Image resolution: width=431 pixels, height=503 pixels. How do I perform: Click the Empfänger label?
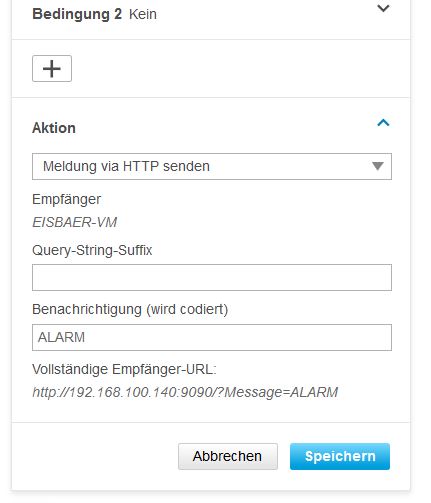66,200
